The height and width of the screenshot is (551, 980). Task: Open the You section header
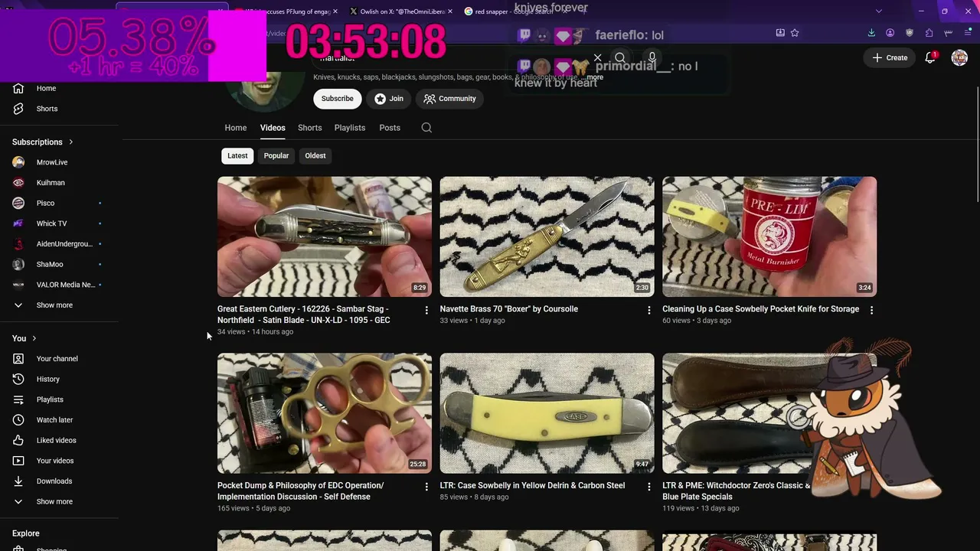[24, 338]
